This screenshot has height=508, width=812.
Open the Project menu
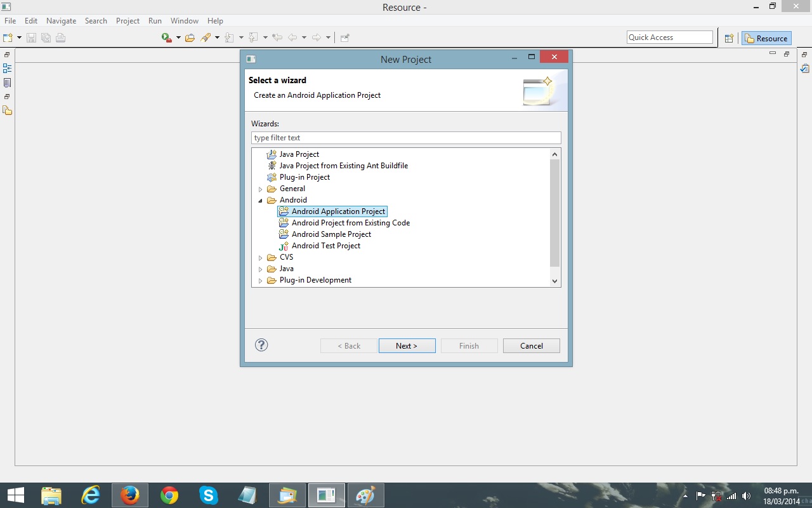(128, 21)
